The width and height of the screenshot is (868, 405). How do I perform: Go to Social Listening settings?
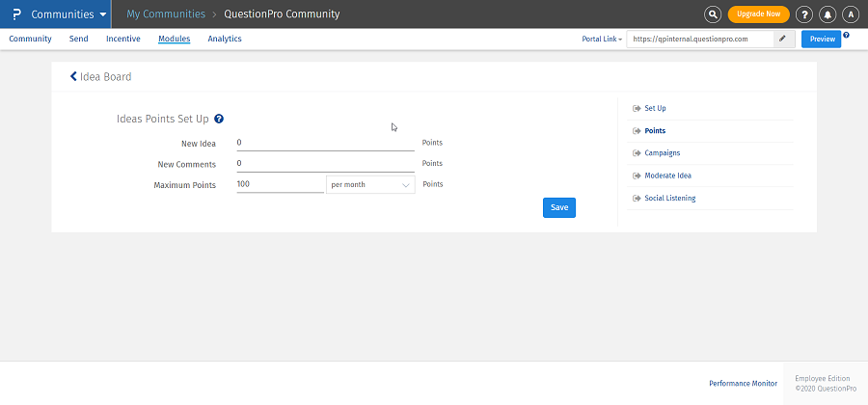(x=669, y=198)
